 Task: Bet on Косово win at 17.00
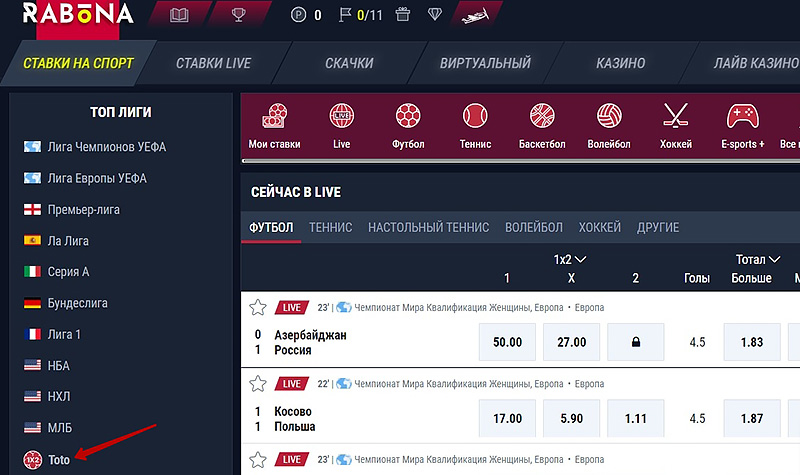point(507,418)
